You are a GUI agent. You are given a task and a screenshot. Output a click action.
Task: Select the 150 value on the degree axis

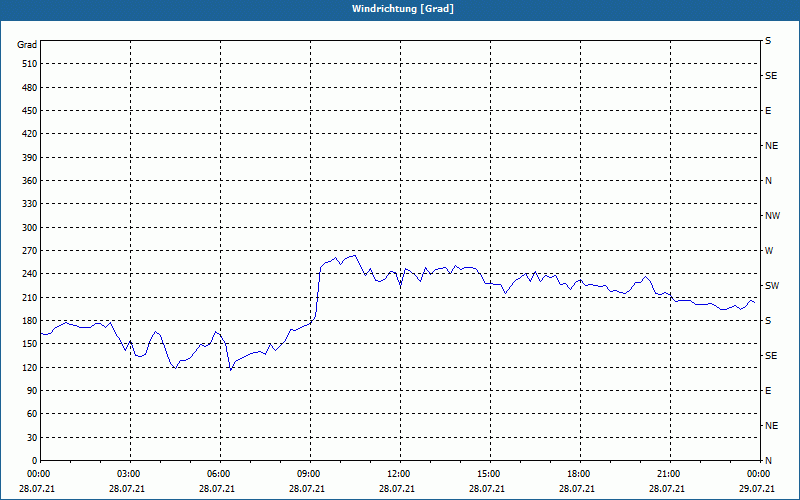(x=30, y=344)
